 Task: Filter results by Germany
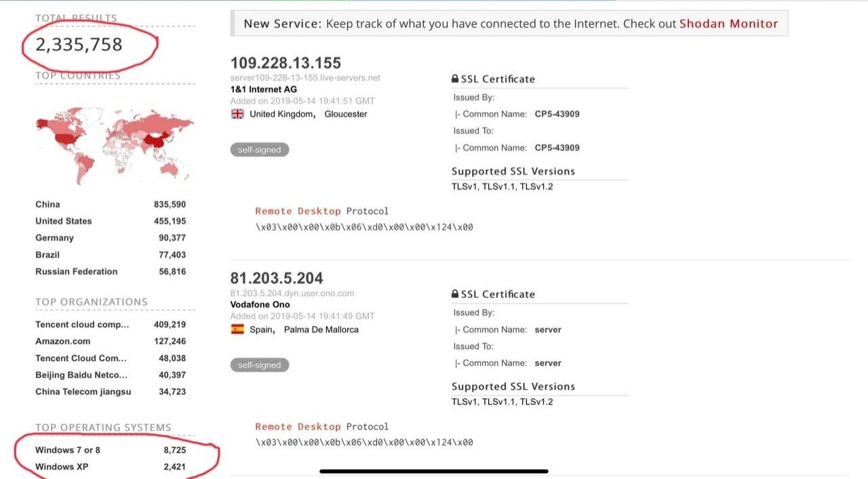54,238
